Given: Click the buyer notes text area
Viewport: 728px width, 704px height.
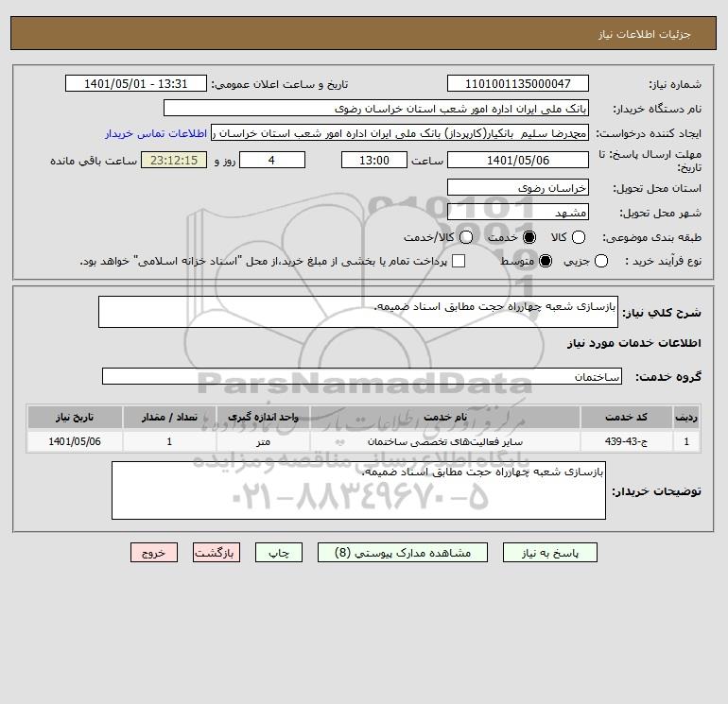Looking at the screenshot, I should pos(358,490).
